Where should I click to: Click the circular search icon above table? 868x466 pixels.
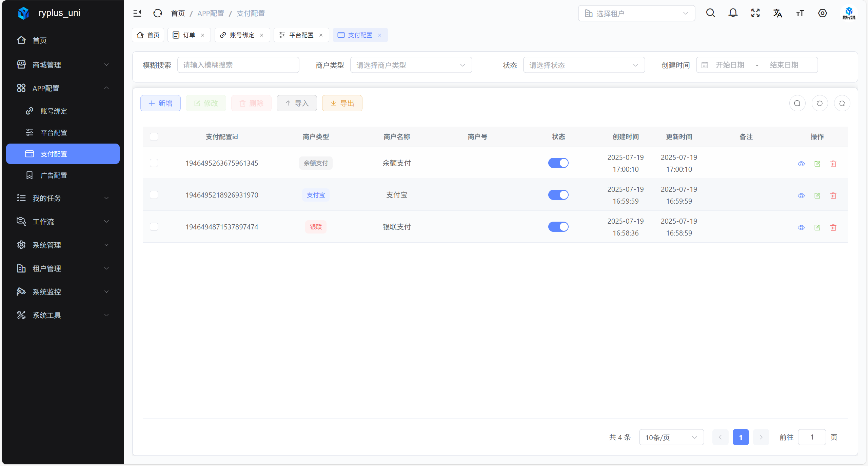(x=797, y=103)
